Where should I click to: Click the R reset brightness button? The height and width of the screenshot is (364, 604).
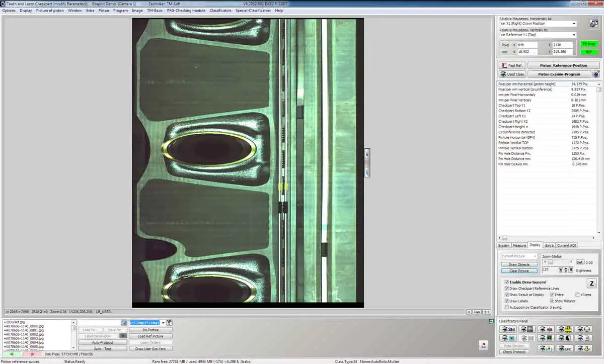(571, 270)
